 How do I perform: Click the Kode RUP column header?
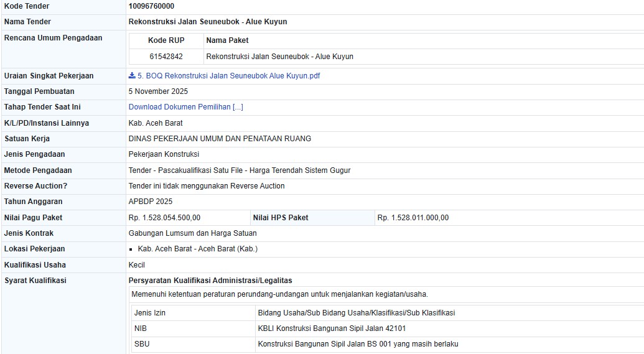pyautogui.click(x=166, y=40)
